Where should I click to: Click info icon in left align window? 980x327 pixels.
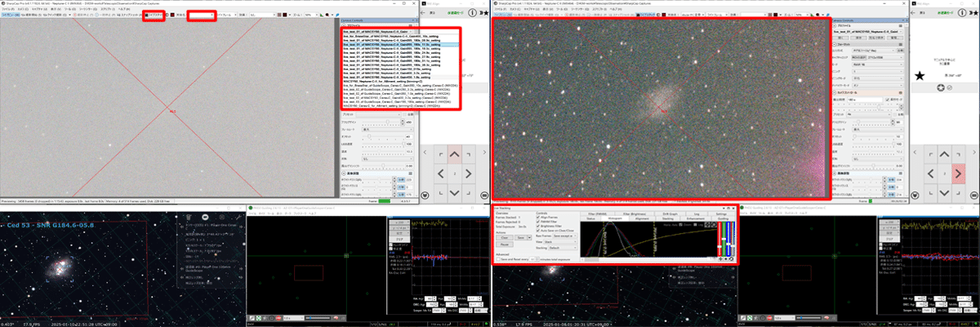click(x=473, y=11)
